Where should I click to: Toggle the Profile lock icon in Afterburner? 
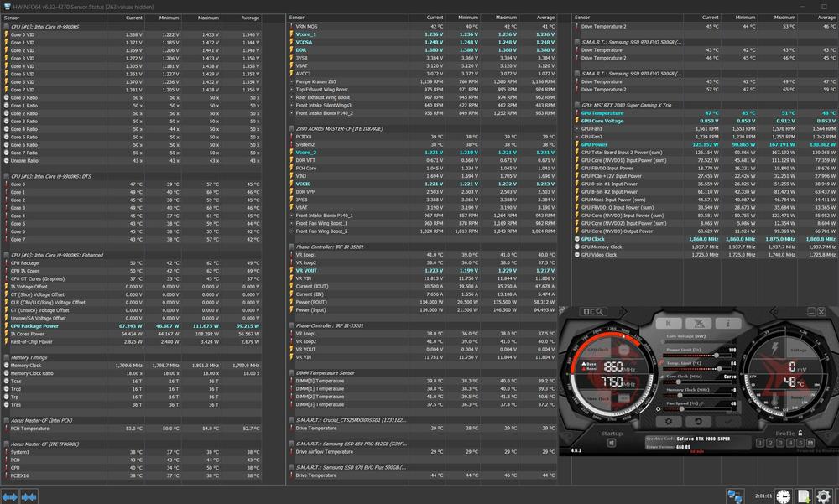point(800,434)
